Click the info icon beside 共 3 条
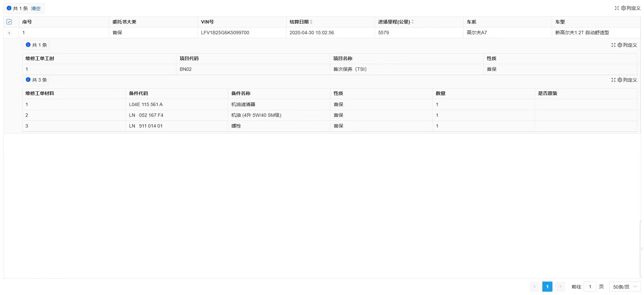Screen dimensions: 644x295 pos(28,80)
